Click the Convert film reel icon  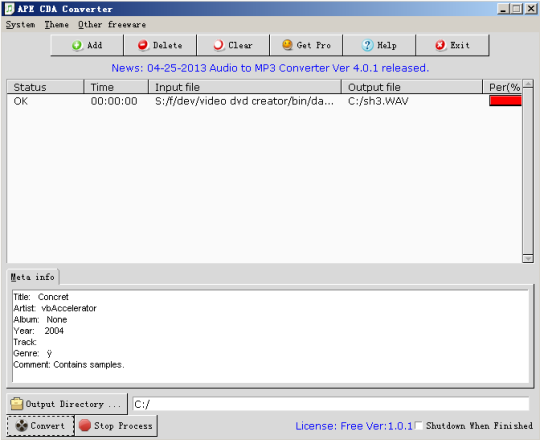[21, 426]
